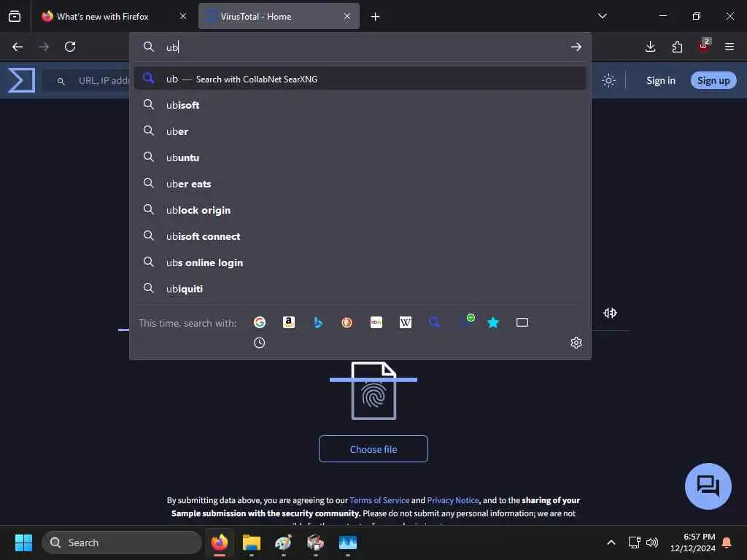Add the new search engine with green plus

tap(466, 321)
